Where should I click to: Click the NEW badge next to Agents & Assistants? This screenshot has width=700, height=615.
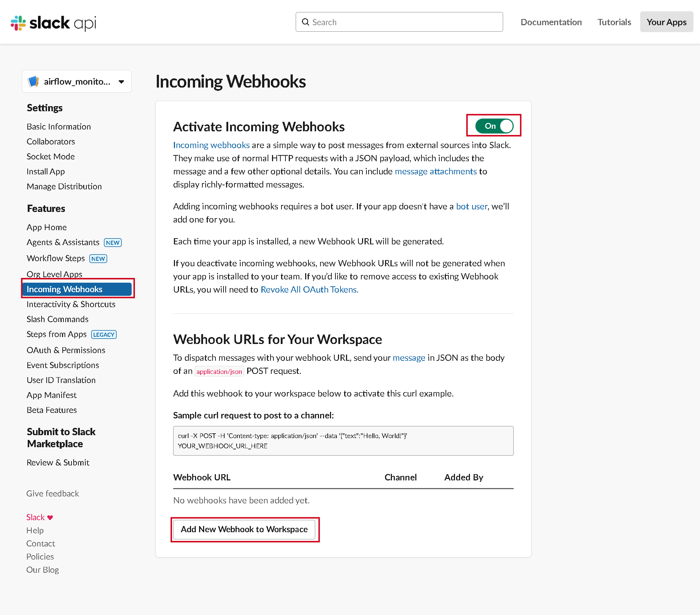point(113,243)
